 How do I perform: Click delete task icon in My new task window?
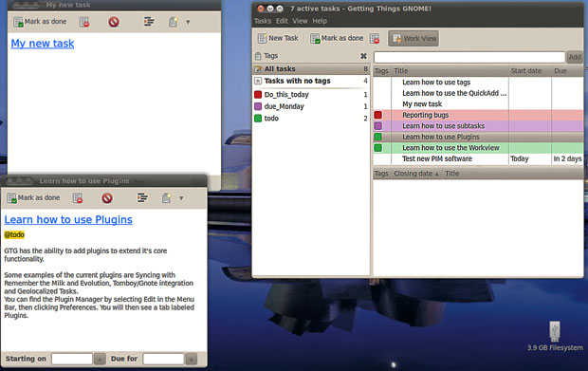point(84,22)
